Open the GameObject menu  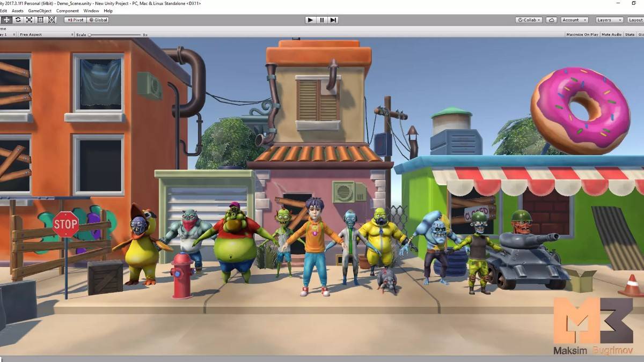pos(40,11)
